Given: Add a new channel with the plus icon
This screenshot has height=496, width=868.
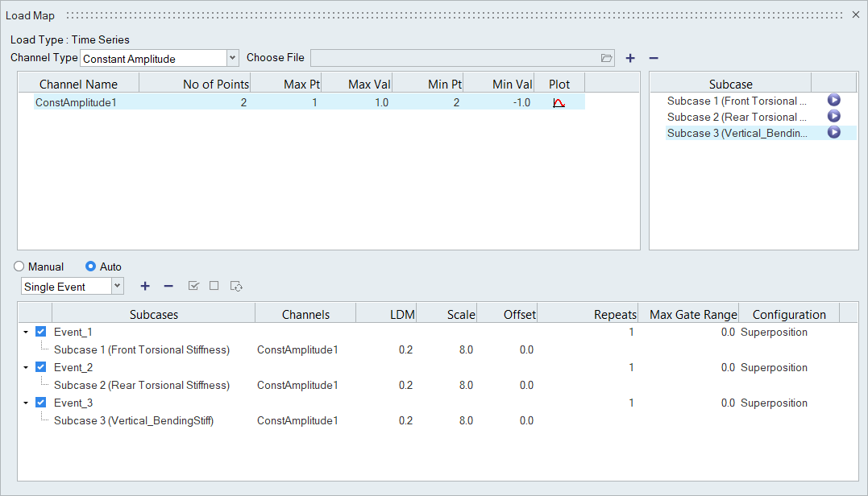Looking at the screenshot, I should pos(630,58).
